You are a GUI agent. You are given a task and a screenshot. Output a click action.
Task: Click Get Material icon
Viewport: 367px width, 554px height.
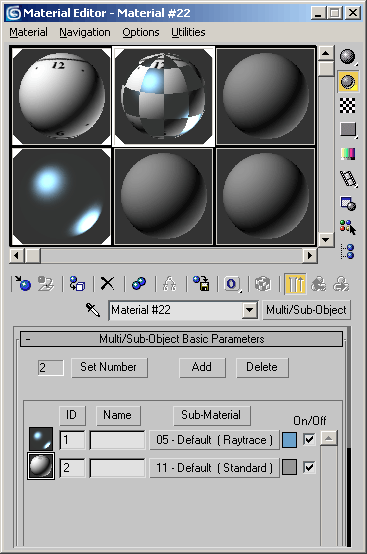(23, 283)
